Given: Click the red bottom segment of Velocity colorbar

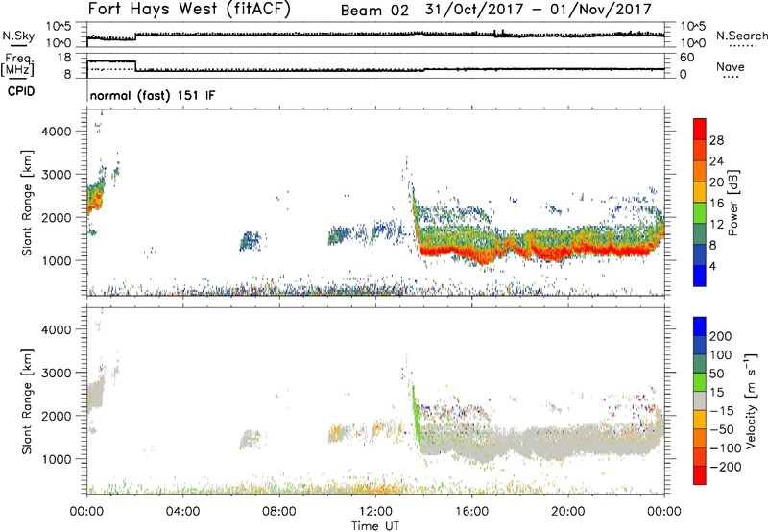Looking at the screenshot, I should coord(700,475).
